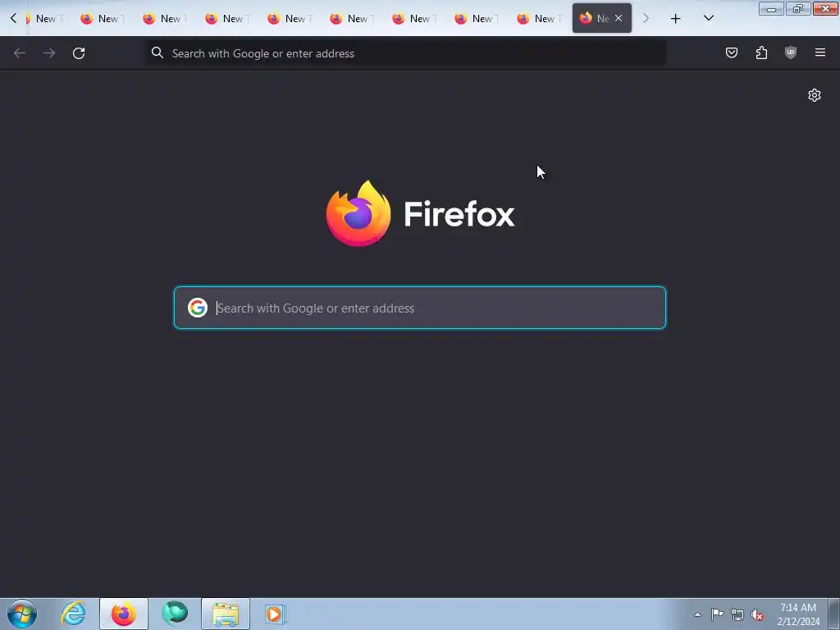The height and width of the screenshot is (630, 840).
Task: Open the Extensions puzzle-piece menu
Action: 761,52
